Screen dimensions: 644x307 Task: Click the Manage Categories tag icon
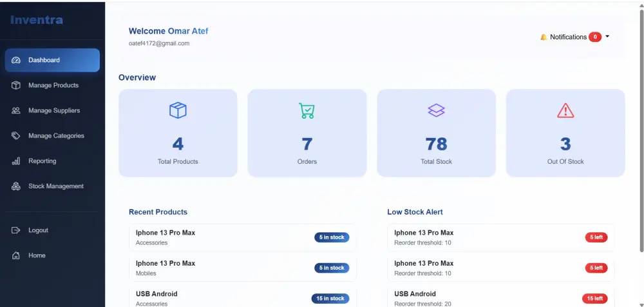[16, 136]
